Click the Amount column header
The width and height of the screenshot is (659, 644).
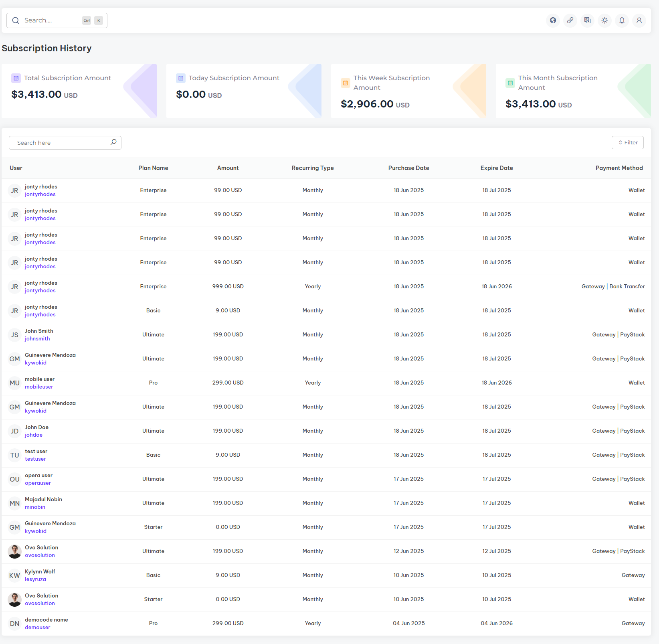[228, 168]
